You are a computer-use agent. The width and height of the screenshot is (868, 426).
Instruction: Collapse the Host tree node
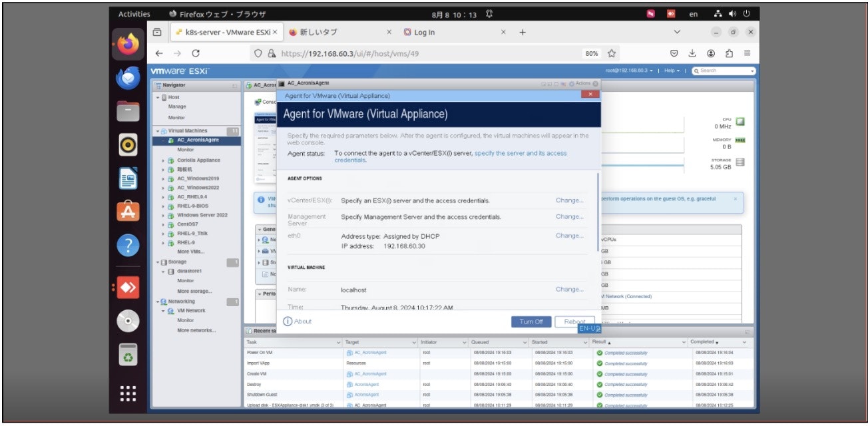(158, 97)
